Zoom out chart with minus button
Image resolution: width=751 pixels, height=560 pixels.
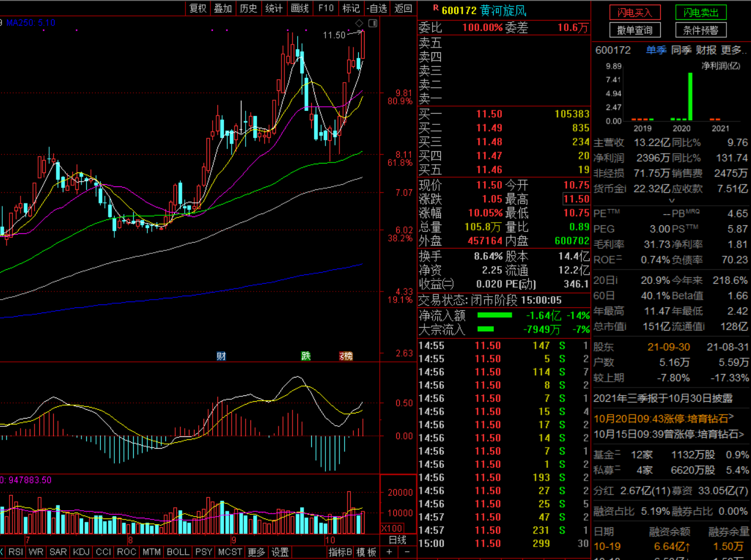(x=407, y=552)
